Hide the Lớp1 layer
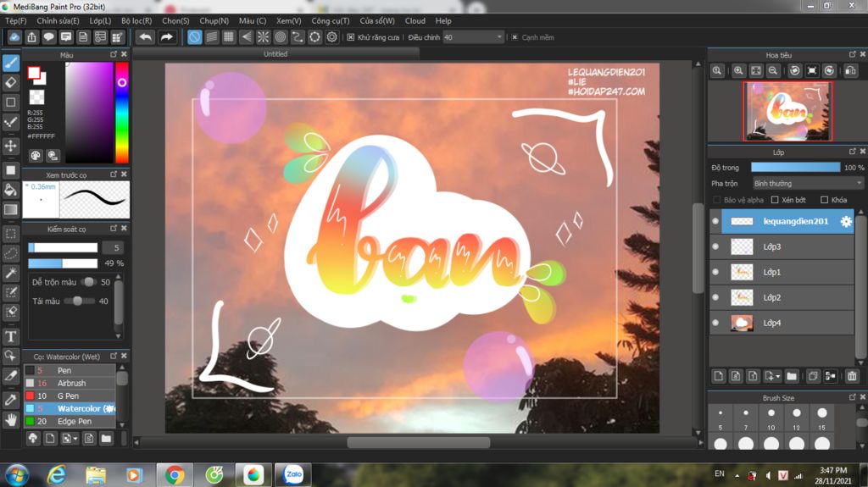Screen dimensions: 868x487 tap(715, 272)
